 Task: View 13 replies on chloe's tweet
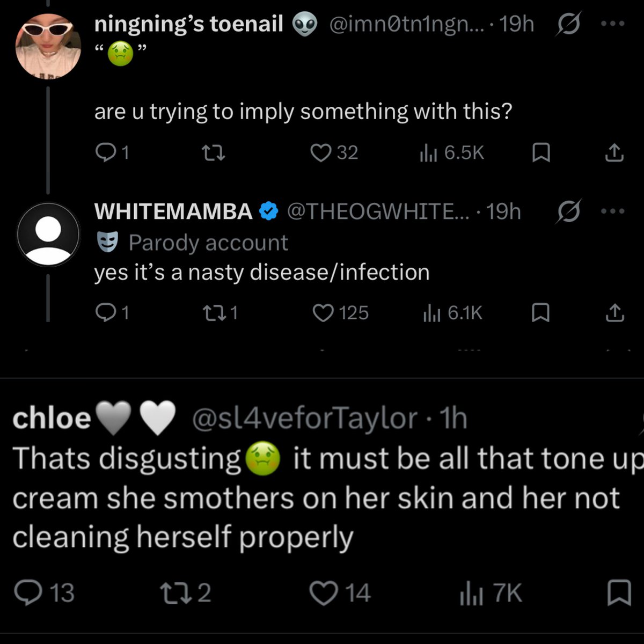point(44,593)
